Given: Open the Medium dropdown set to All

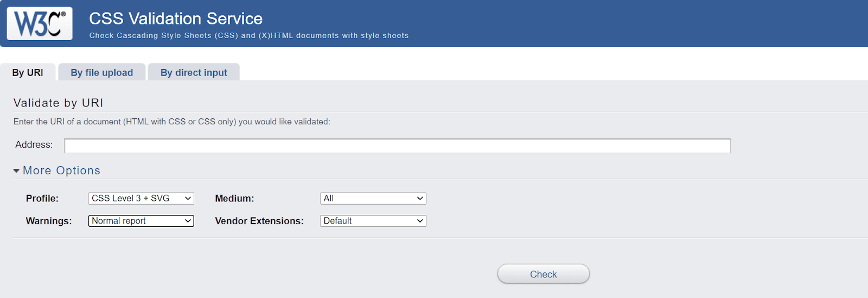Looking at the screenshot, I should click(373, 199).
